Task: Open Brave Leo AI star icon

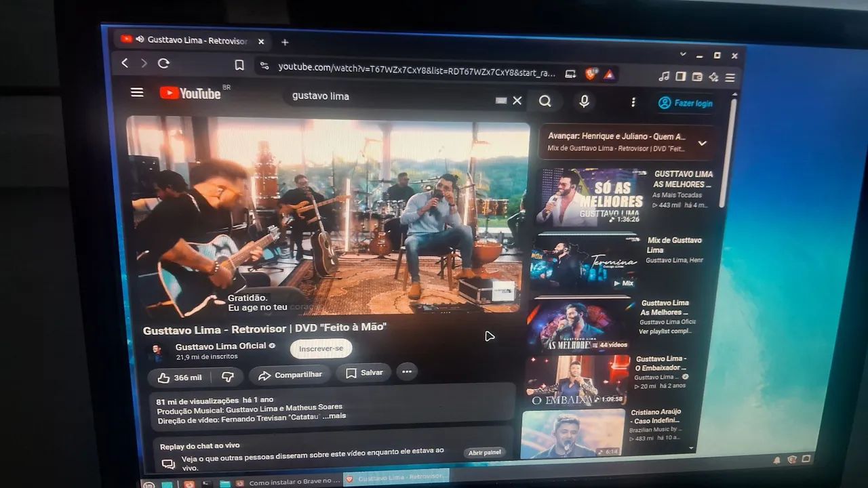Action: click(x=714, y=77)
